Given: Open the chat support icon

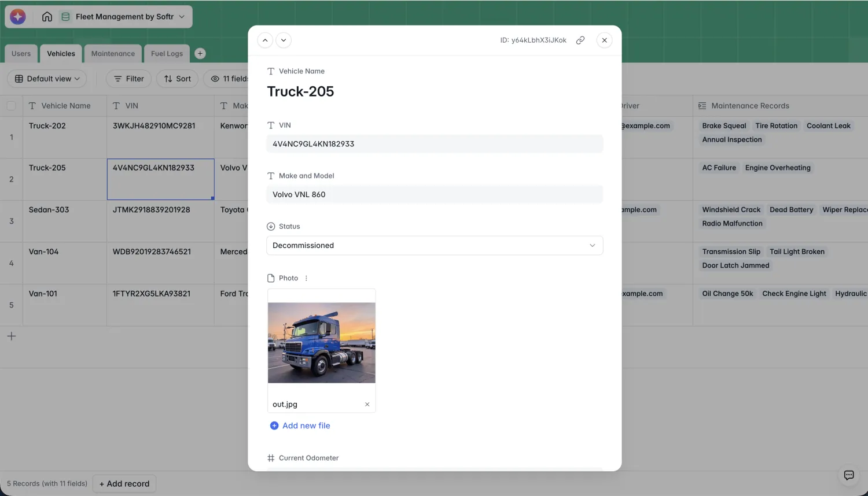Looking at the screenshot, I should click(x=849, y=475).
